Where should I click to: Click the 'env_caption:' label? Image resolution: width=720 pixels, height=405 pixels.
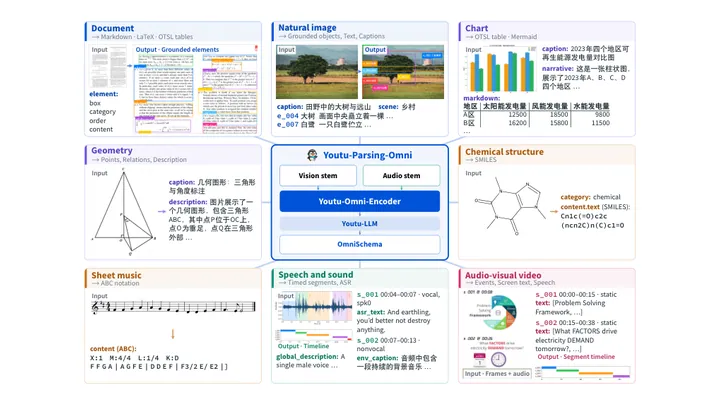pos(377,358)
